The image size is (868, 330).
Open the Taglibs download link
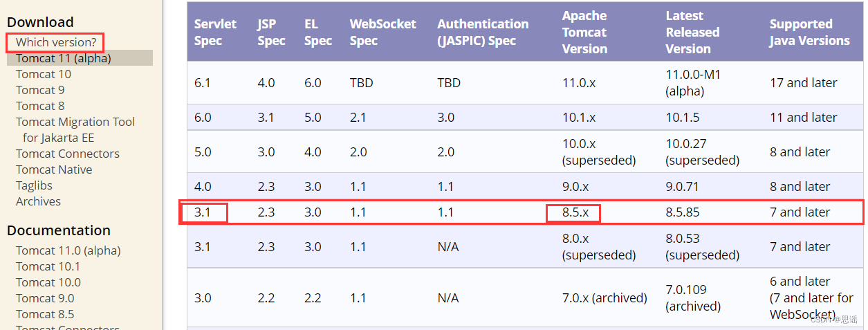point(34,185)
